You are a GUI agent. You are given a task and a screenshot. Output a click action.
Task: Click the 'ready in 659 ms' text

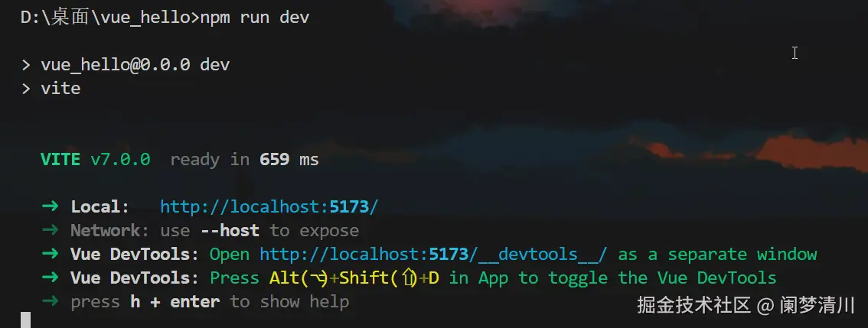[x=244, y=160]
